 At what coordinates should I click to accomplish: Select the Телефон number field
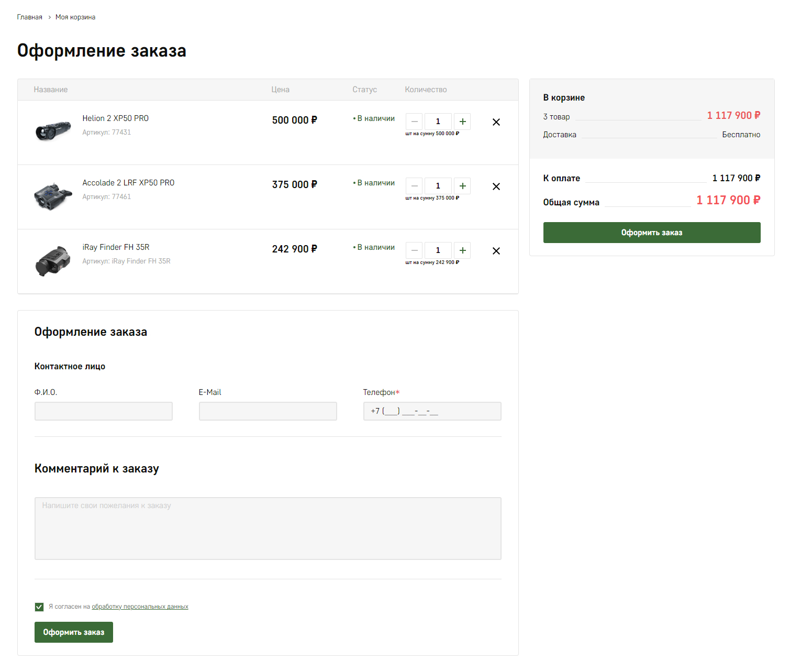432,411
